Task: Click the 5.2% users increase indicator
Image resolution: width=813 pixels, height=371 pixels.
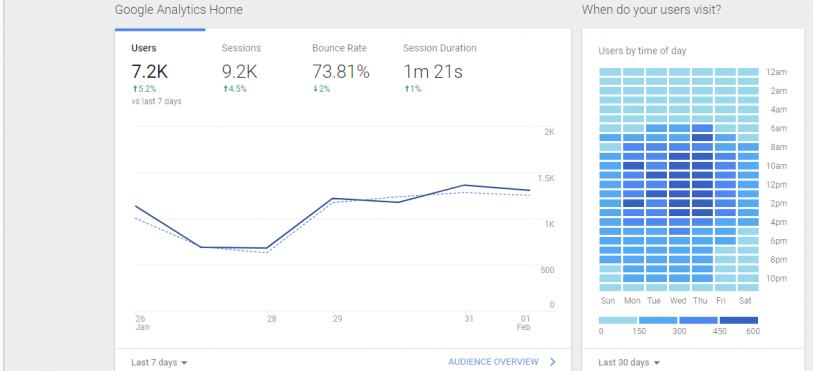Action: [x=144, y=89]
